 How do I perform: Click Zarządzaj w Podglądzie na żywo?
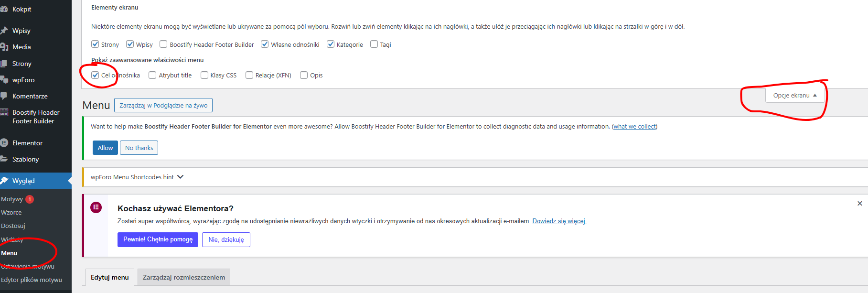click(163, 105)
